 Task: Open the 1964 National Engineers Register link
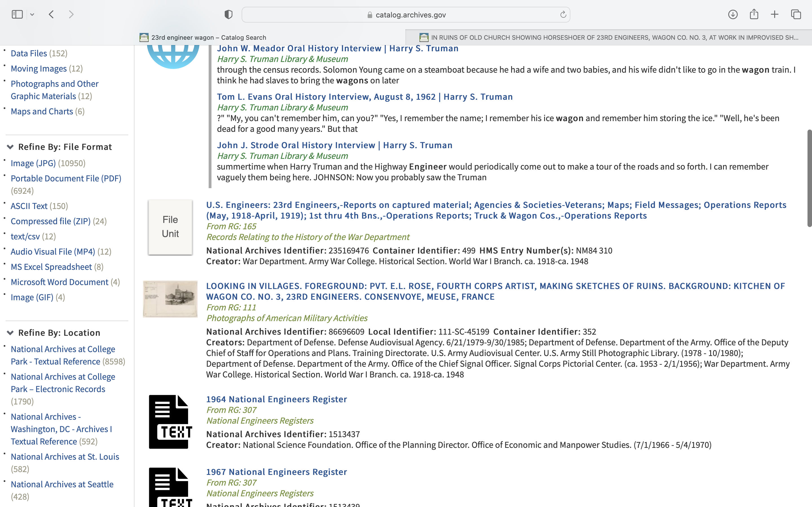point(277,399)
